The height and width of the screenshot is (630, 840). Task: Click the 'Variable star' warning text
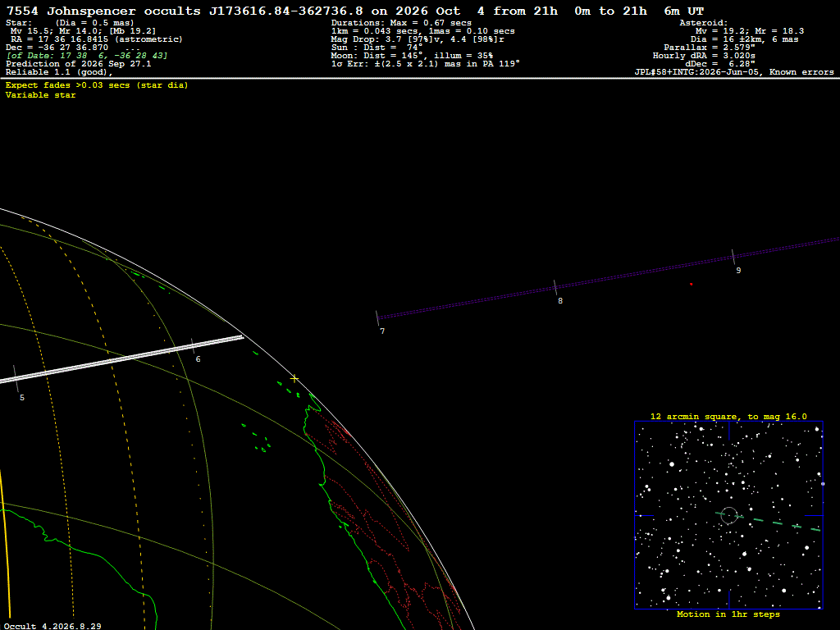pos(41,95)
